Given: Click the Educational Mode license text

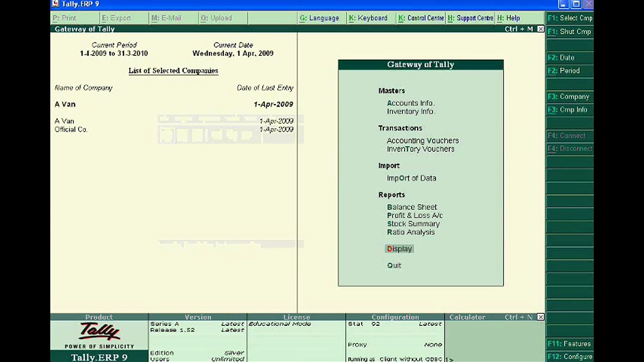Looking at the screenshot, I should [280, 324].
